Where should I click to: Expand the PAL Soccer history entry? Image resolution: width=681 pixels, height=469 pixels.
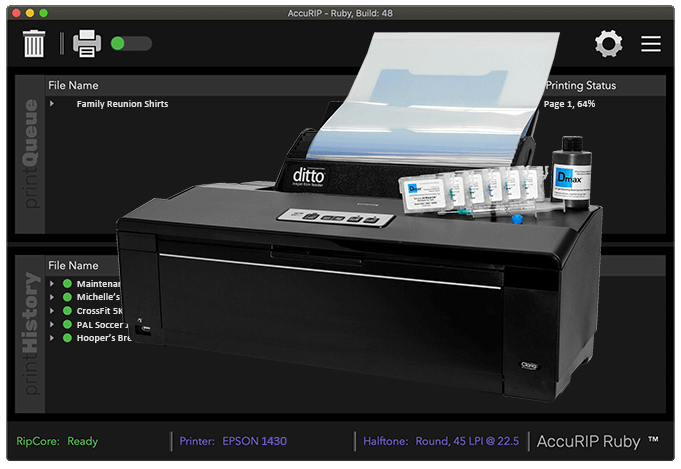[52, 324]
